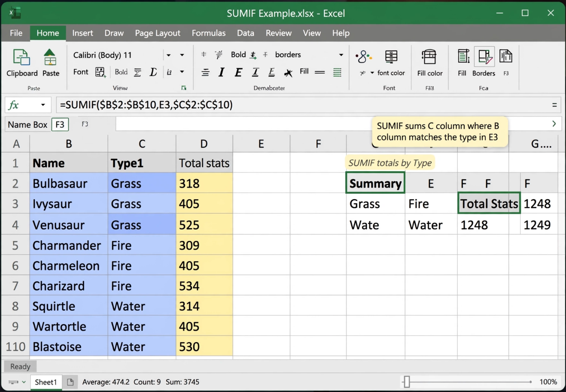This screenshot has width=566, height=392.
Task: Click the double horizontal line icon
Action: click(320, 72)
